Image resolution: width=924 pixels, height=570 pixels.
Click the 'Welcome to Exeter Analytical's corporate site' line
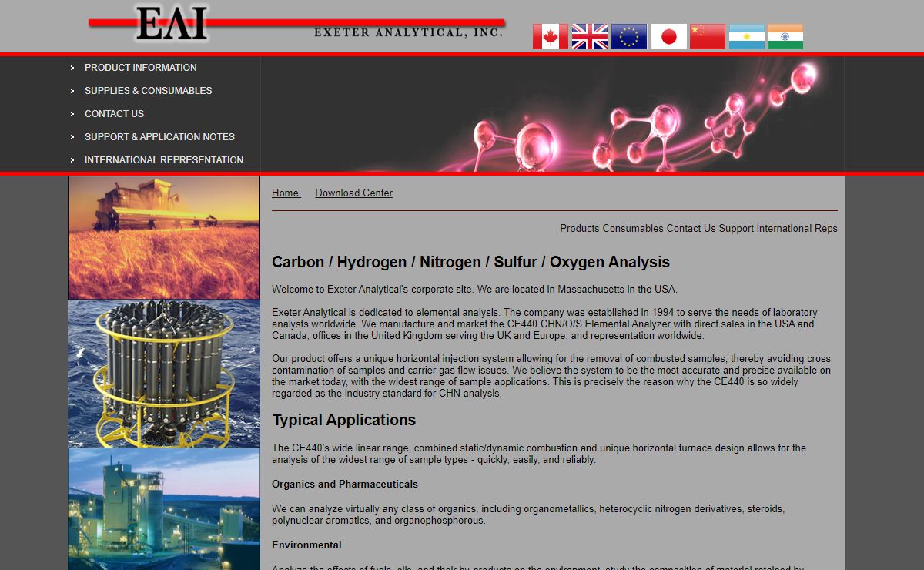[x=474, y=290]
